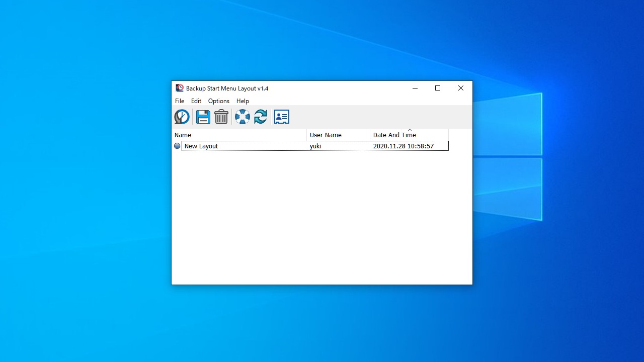
Task: Open the Options menu
Action: (x=219, y=101)
